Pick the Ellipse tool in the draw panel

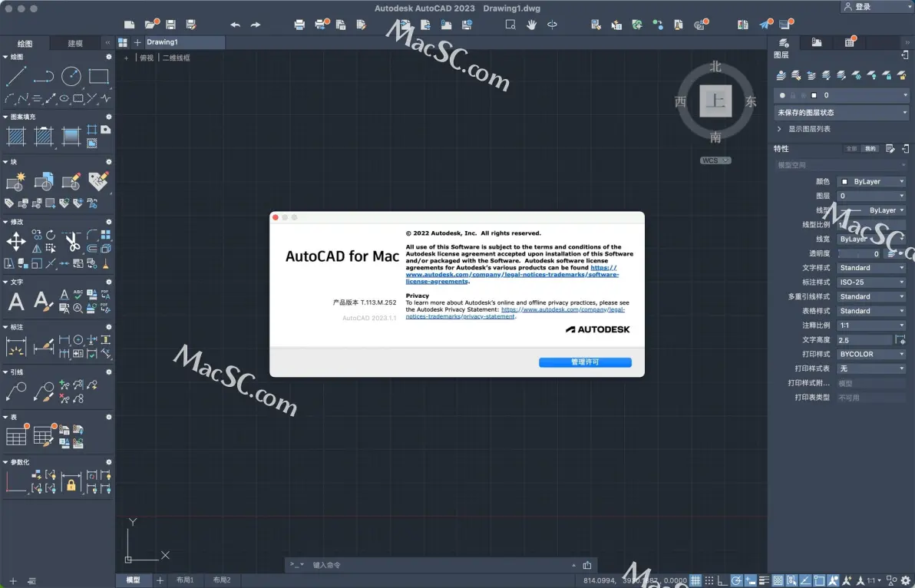(x=64, y=98)
